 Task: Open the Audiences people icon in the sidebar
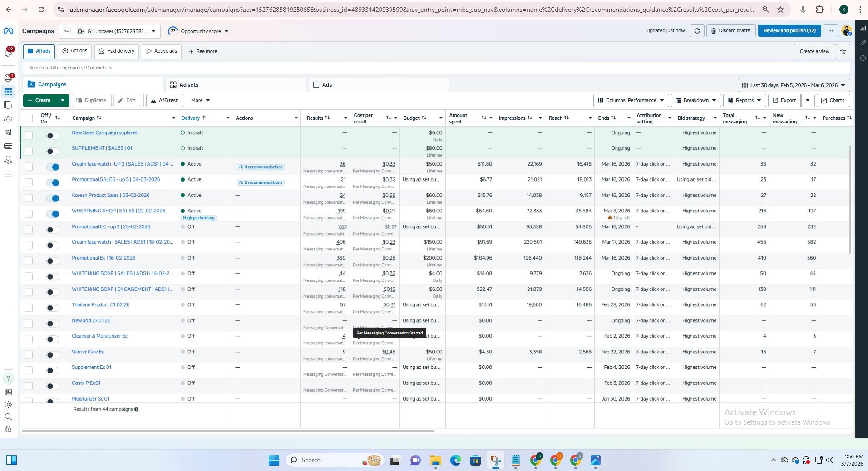(8, 119)
